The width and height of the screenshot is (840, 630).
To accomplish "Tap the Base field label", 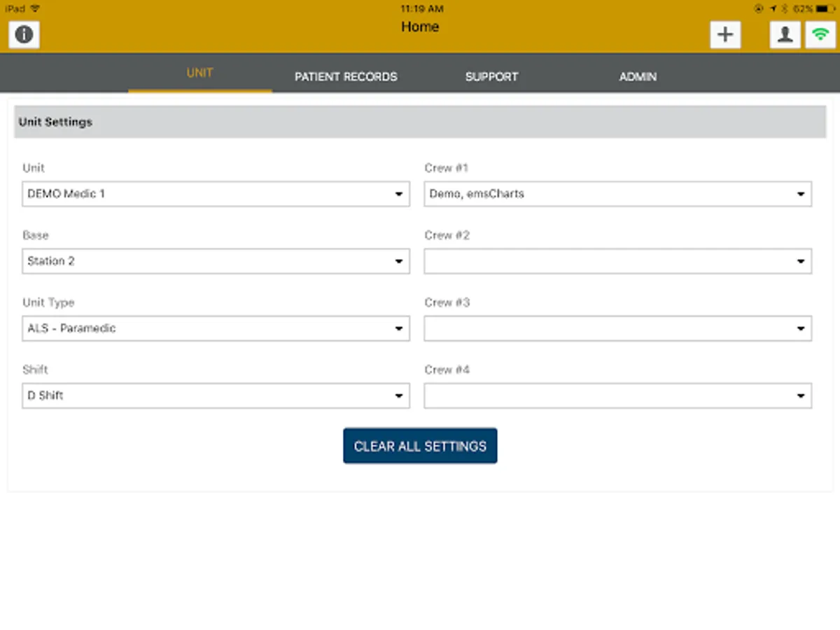I will (x=36, y=235).
